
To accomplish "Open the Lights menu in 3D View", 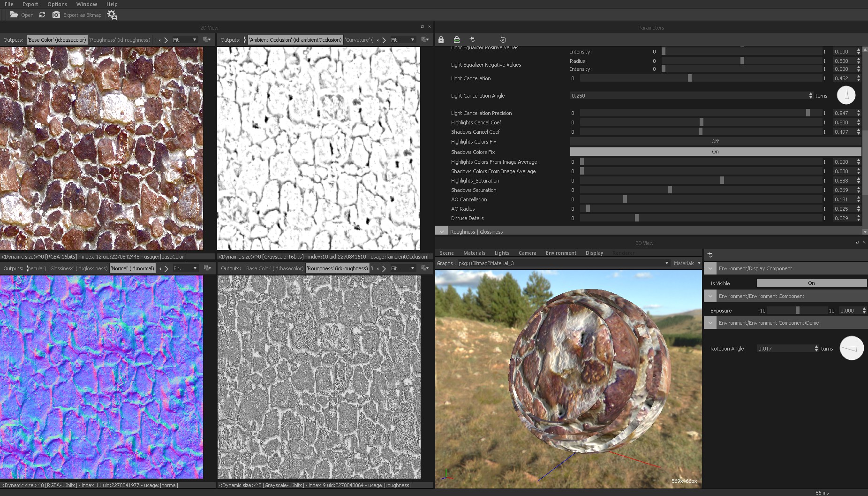I will 502,253.
